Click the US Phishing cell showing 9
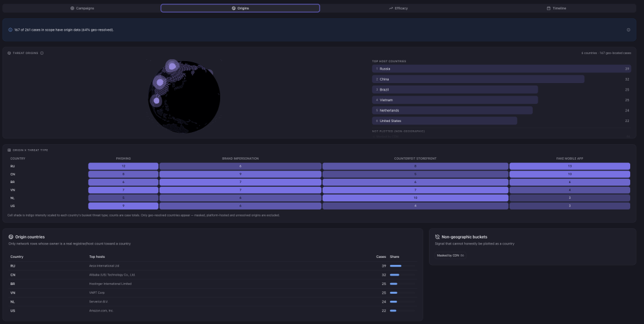 tap(123, 206)
